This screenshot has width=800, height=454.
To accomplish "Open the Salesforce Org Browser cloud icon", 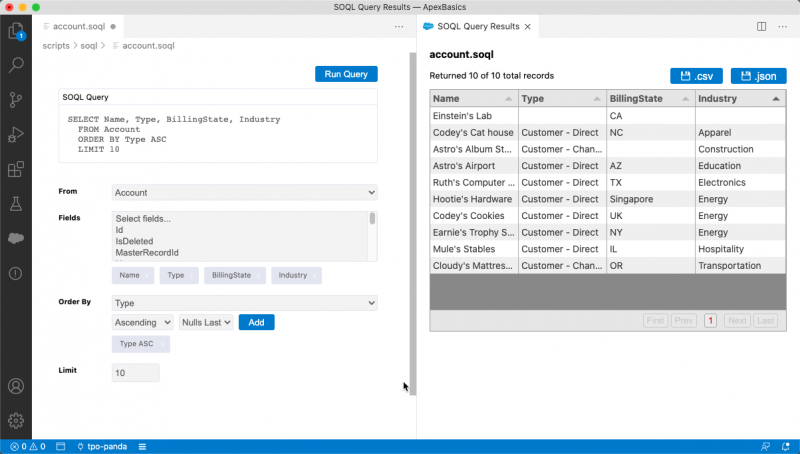I will point(16,238).
